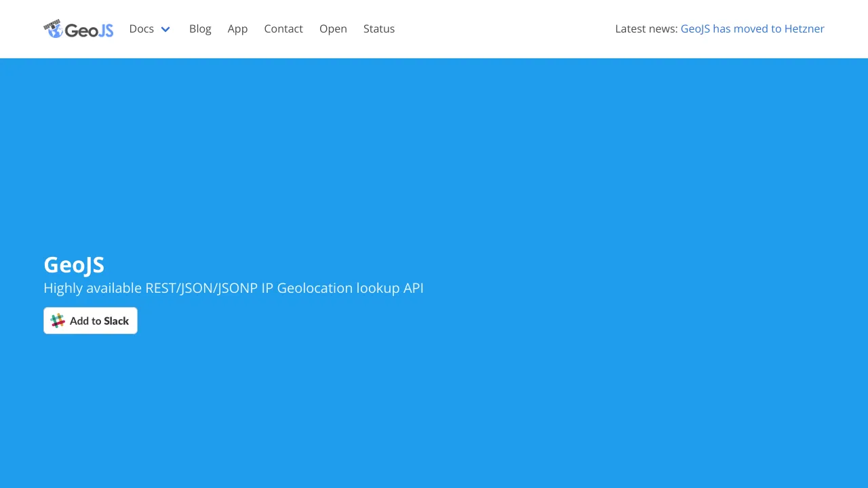Image resolution: width=868 pixels, height=488 pixels.
Task: Click the Add to Slack button
Action: 90,321
